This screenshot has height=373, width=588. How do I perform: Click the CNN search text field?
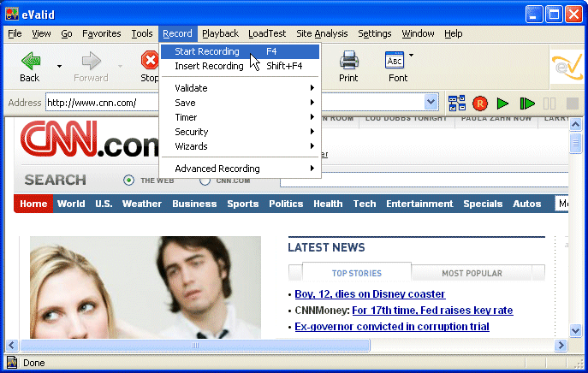[425, 180]
